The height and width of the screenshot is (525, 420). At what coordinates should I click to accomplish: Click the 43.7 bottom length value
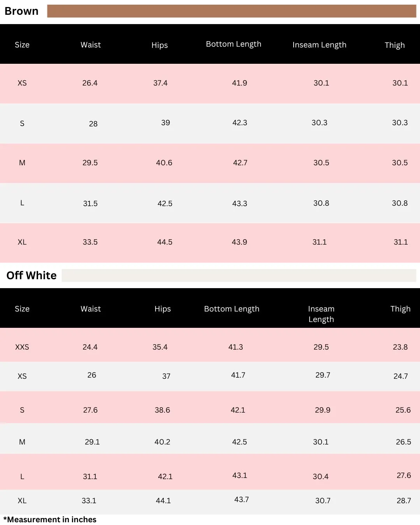tap(241, 499)
